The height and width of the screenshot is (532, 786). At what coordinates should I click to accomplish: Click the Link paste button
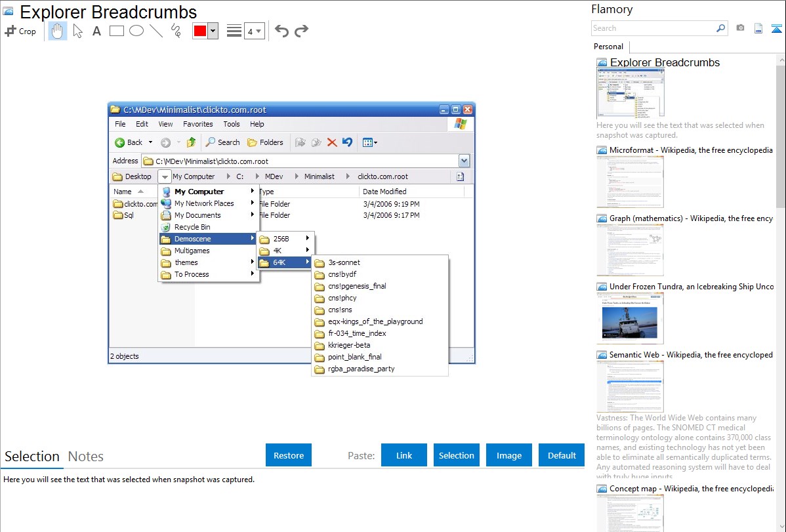click(404, 455)
